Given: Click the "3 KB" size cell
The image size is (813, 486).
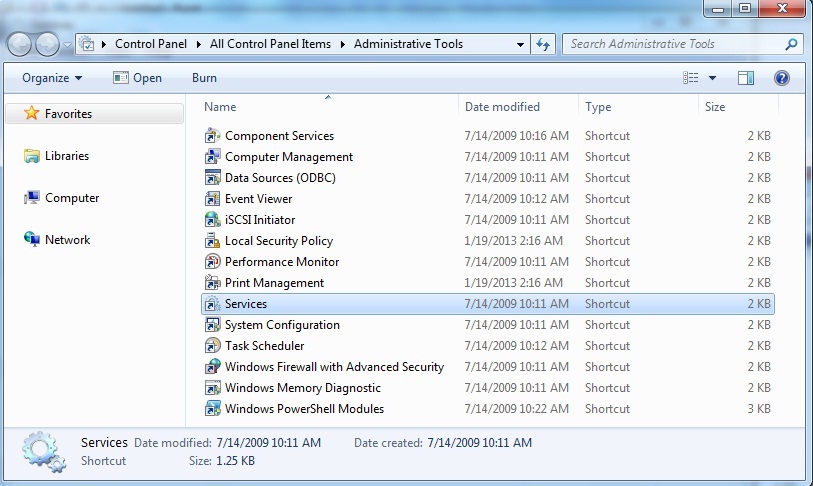Looking at the screenshot, I should (x=759, y=409).
